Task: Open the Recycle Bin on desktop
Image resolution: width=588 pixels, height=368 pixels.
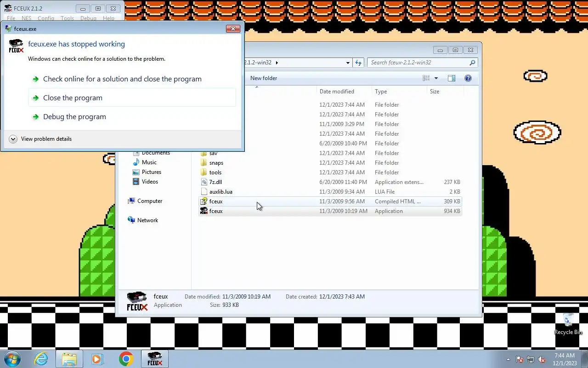Action: coord(569,324)
